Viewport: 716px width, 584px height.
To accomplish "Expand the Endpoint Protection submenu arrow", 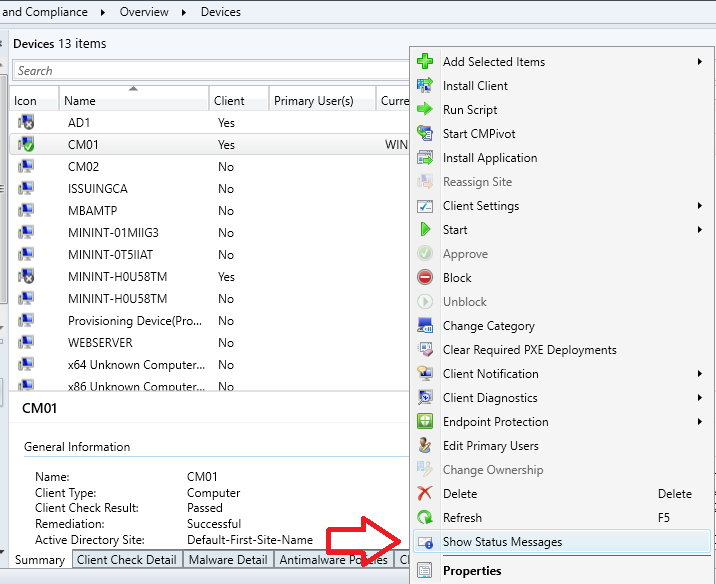I will (x=700, y=421).
